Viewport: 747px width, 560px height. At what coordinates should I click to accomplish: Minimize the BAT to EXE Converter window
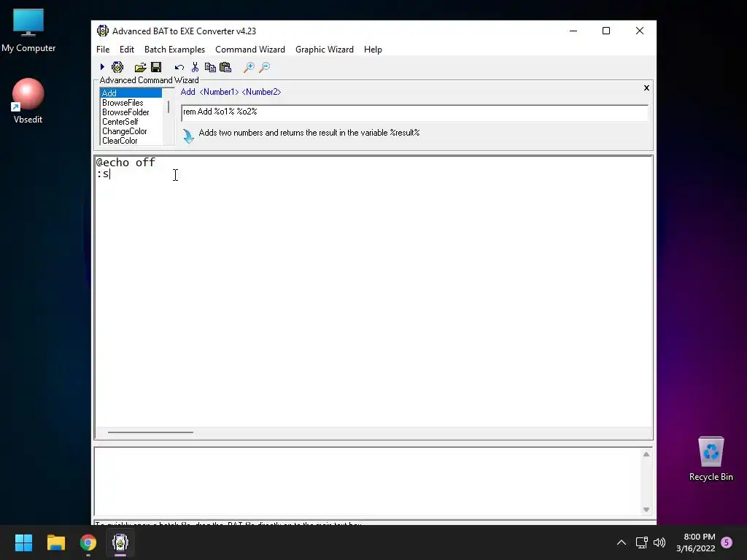tap(573, 31)
